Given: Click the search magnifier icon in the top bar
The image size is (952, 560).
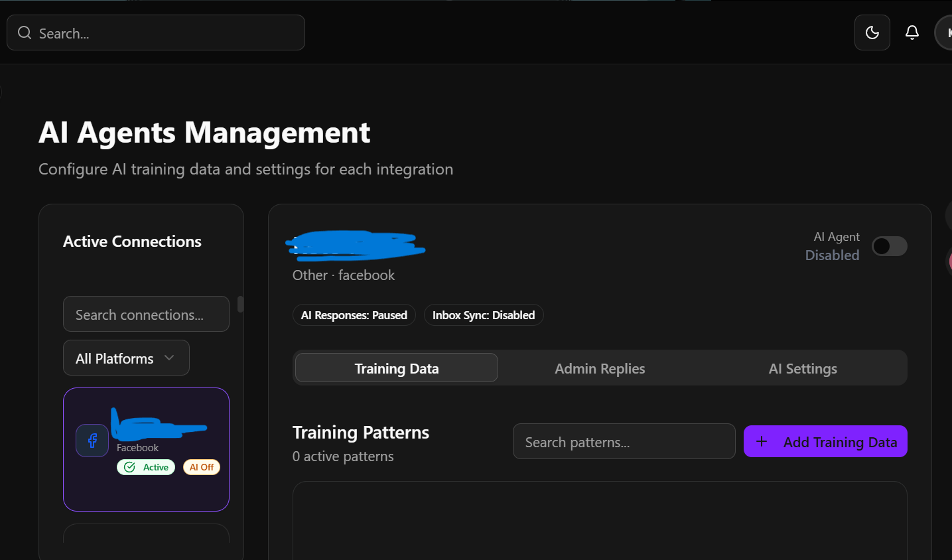Looking at the screenshot, I should click(25, 33).
